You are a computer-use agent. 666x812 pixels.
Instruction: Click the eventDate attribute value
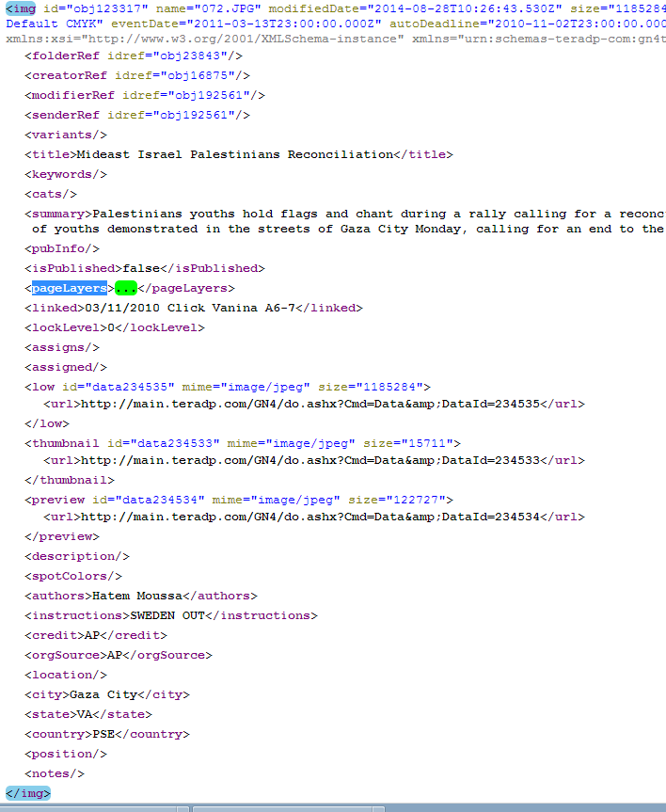(x=284, y=24)
